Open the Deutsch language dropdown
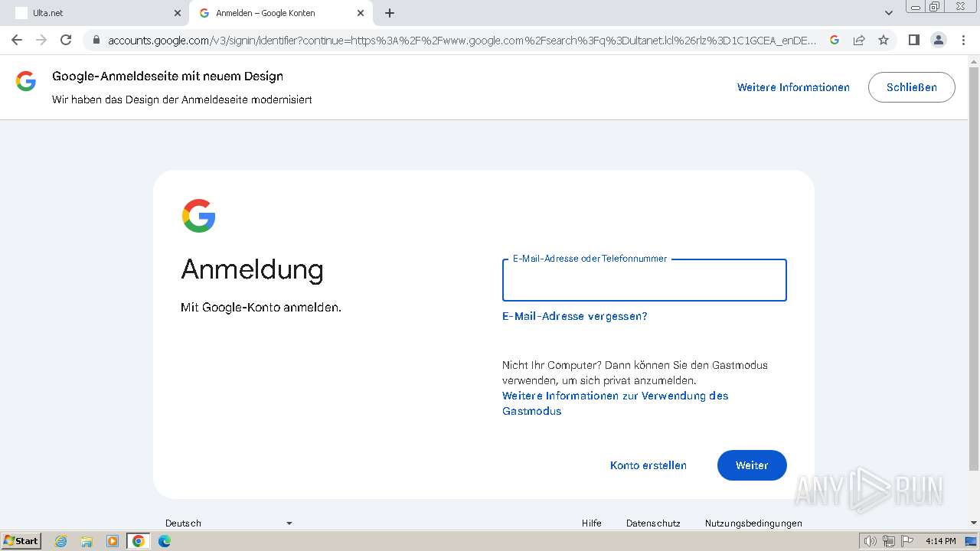 point(229,523)
